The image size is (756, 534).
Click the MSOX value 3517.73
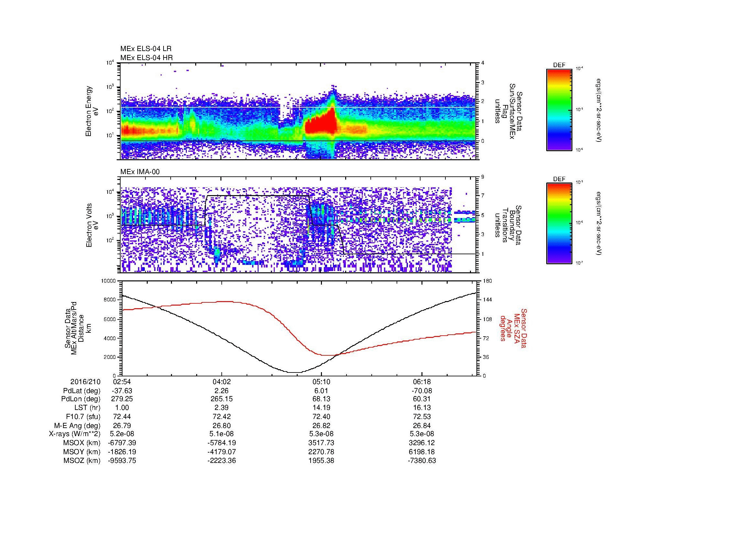point(321,443)
